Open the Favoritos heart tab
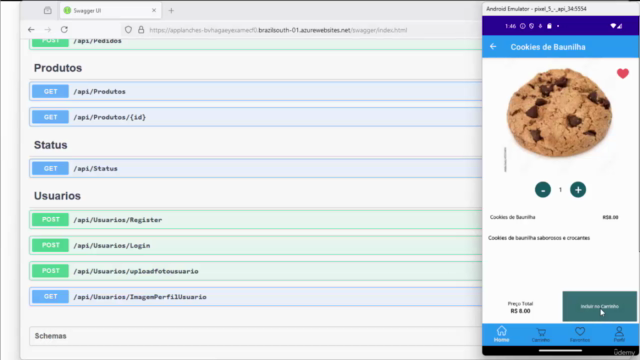This screenshot has width=640, height=360. [x=580, y=334]
